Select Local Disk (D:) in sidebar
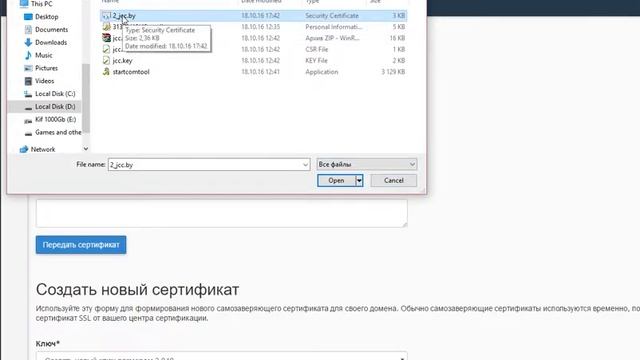The height and width of the screenshot is (360, 640). (x=55, y=107)
